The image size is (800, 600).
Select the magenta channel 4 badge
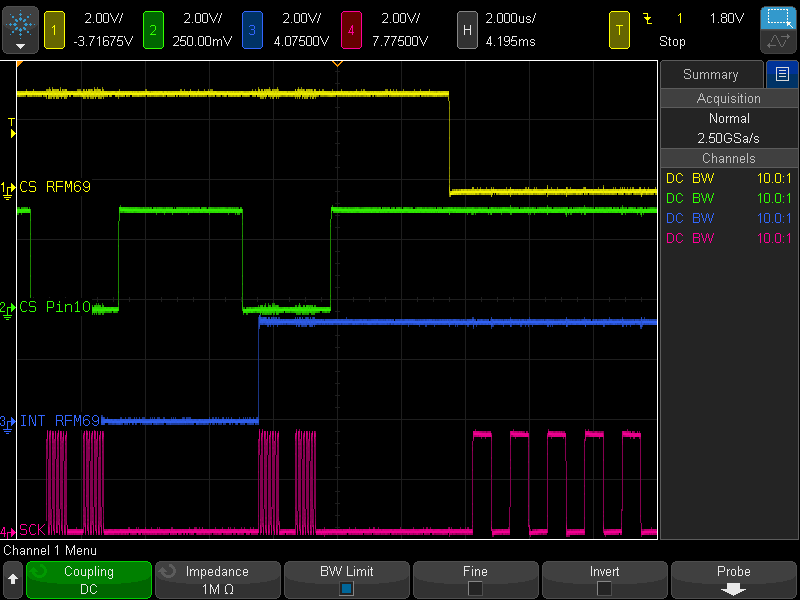click(351, 30)
